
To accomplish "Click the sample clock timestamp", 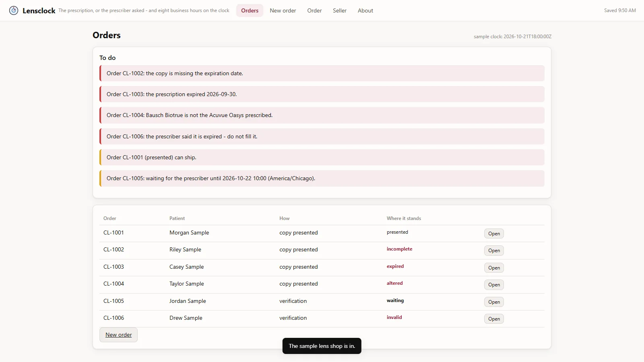I will click(x=512, y=37).
